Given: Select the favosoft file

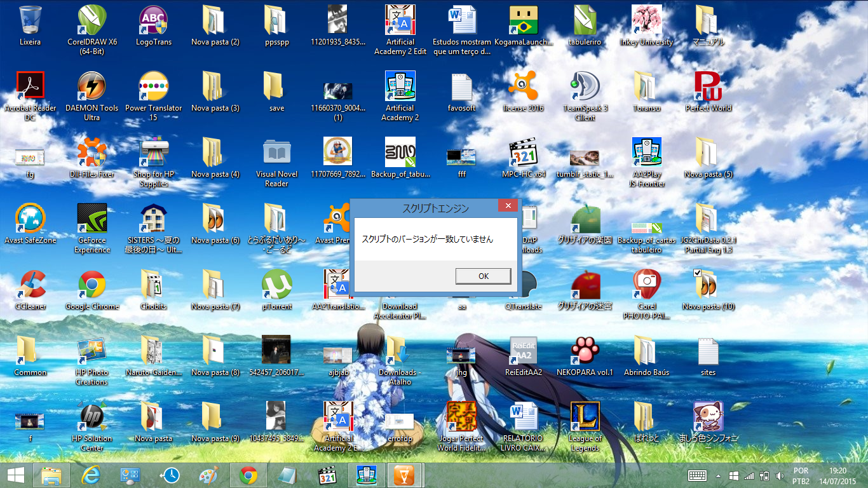Looking at the screenshot, I should click(x=462, y=91).
